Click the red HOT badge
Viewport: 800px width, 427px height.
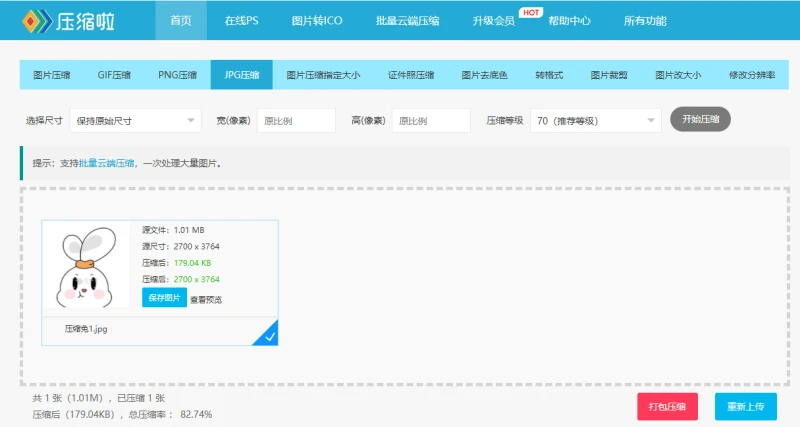(531, 12)
